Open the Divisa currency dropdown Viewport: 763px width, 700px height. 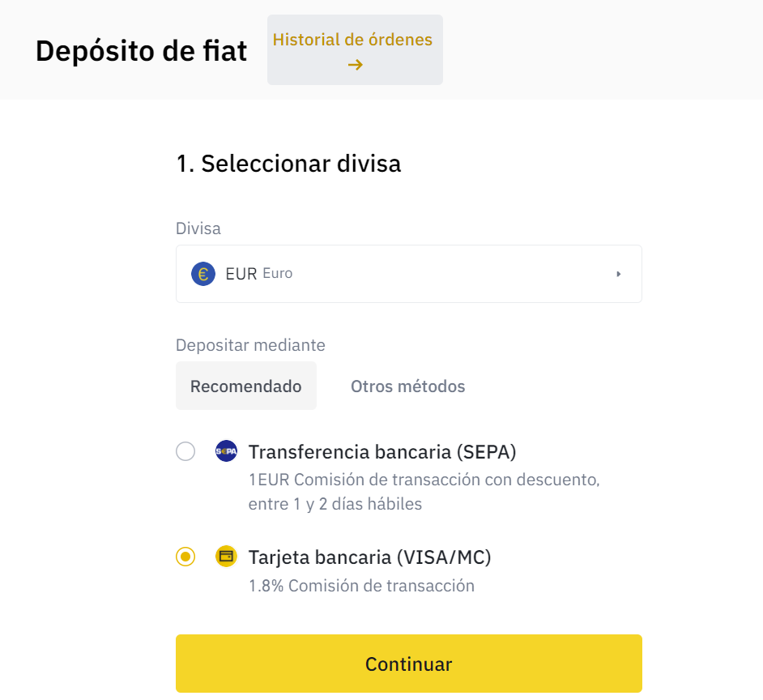[408, 274]
